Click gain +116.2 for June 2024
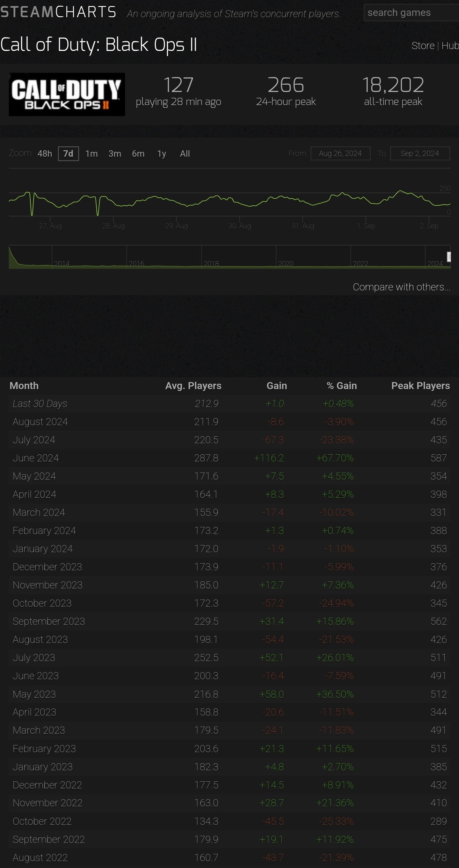This screenshot has height=868, width=459. click(x=269, y=458)
